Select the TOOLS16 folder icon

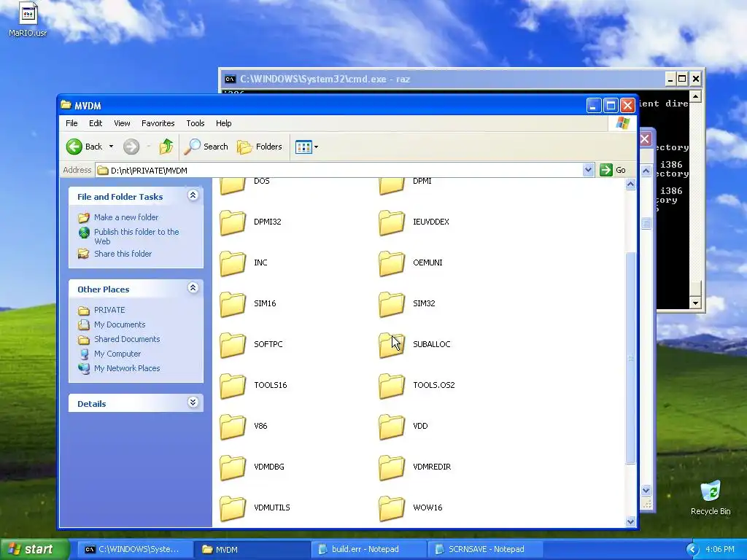(x=233, y=386)
